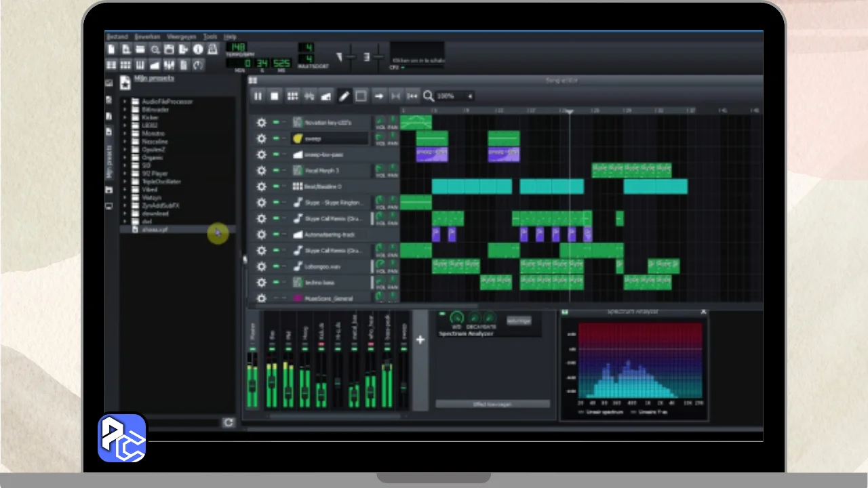Mute the Vocal Morph 3 track
Image resolution: width=868 pixels, height=488 pixels.
[276, 170]
